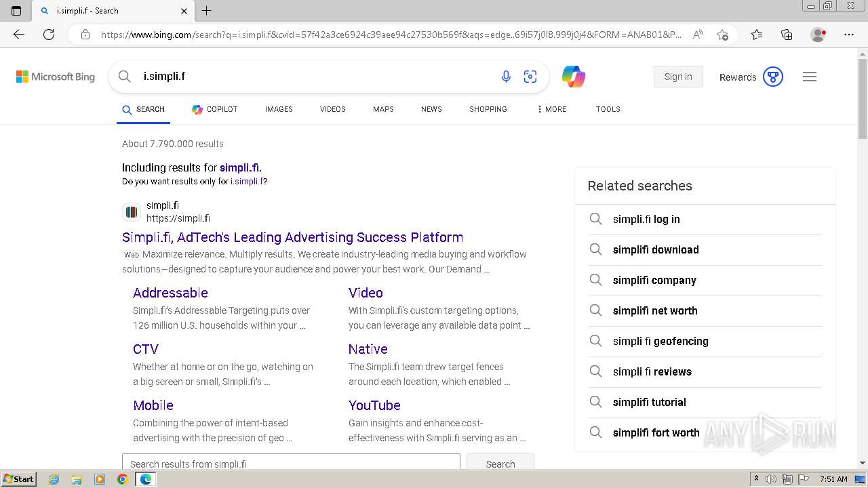Launch Chrome from taskbar
This screenshot has height=488, width=868.
[x=122, y=479]
